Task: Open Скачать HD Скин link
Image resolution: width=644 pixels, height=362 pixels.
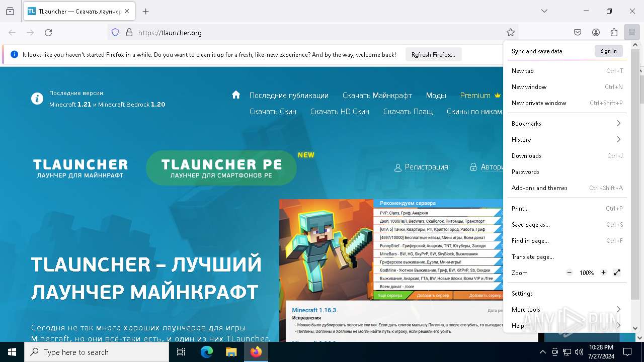Action: click(x=340, y=112)
